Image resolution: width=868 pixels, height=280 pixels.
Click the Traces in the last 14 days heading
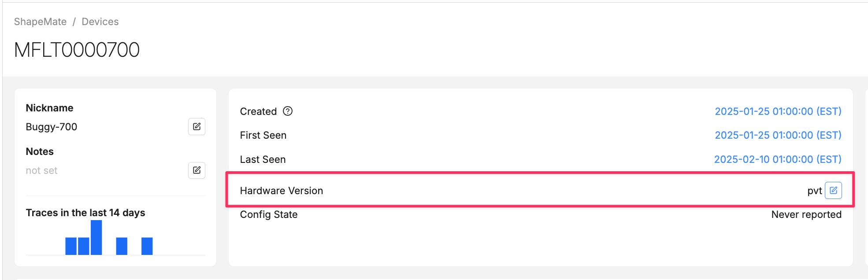85,213
